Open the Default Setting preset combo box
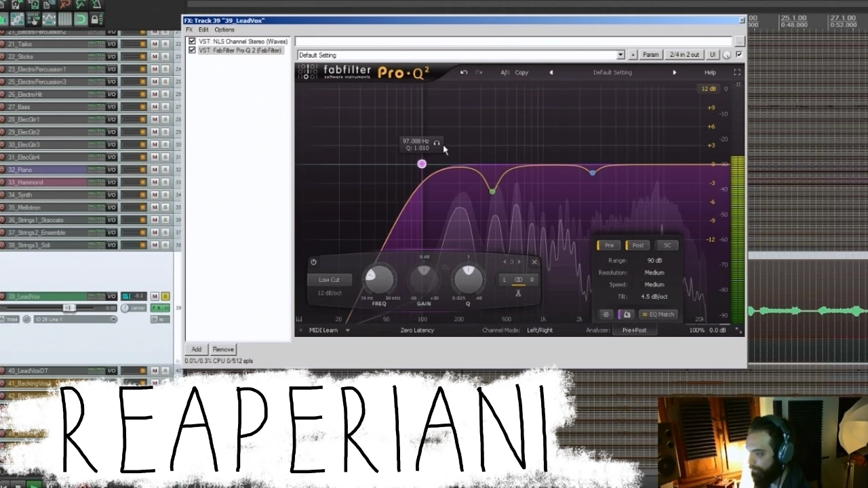Viewport: 868px width, 488px height. (x=460, y=55)
